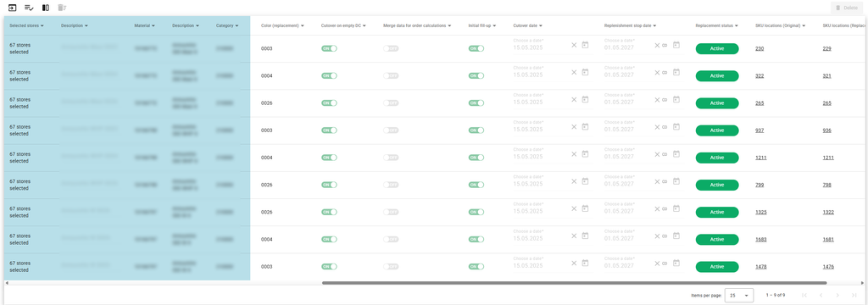
Task: Toggle Initial fill-up in SKU 937 row
Action: tap(476, 130)
